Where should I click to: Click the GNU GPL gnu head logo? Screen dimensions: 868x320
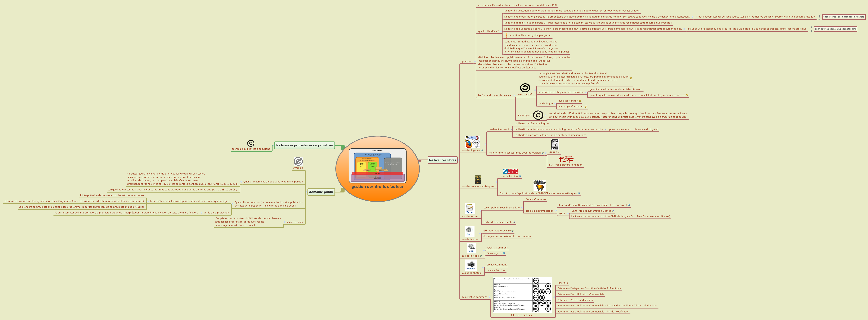coord(555,144)
